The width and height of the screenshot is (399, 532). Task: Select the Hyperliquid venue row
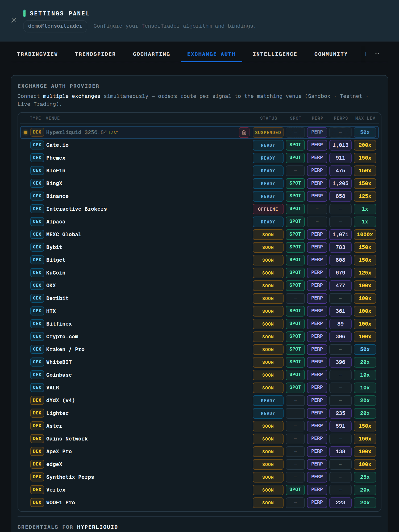(199, 132)
